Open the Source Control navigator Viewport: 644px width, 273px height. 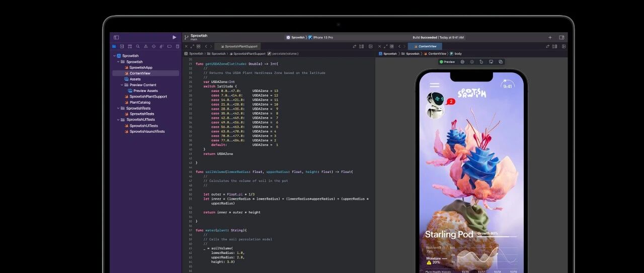[122, 46]
